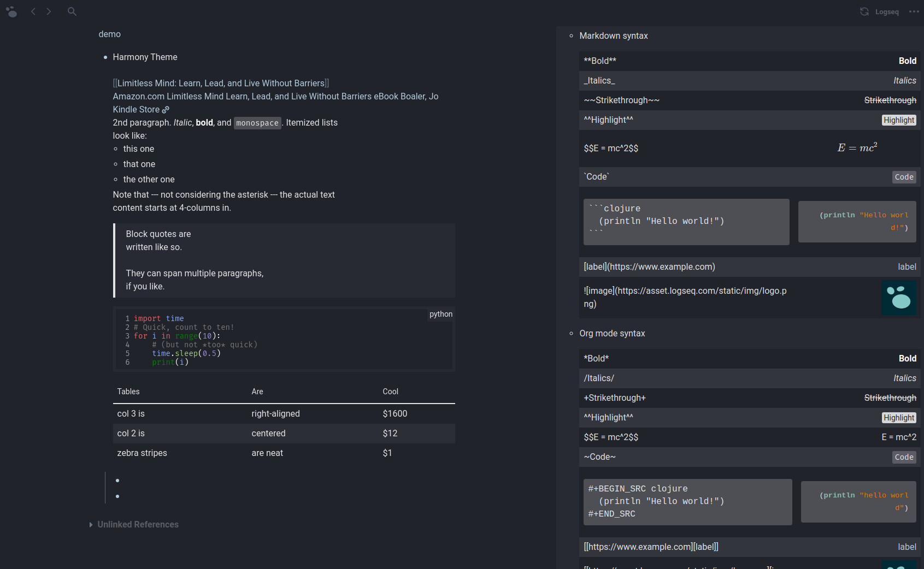Click the rendered E = mc² formula

(857, 147)
